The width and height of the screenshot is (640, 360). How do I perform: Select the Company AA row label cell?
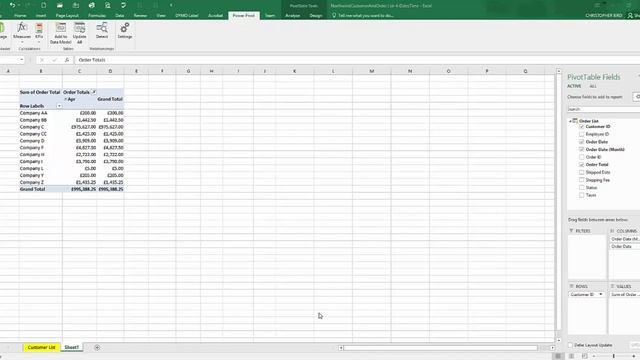tap(40, 113)
